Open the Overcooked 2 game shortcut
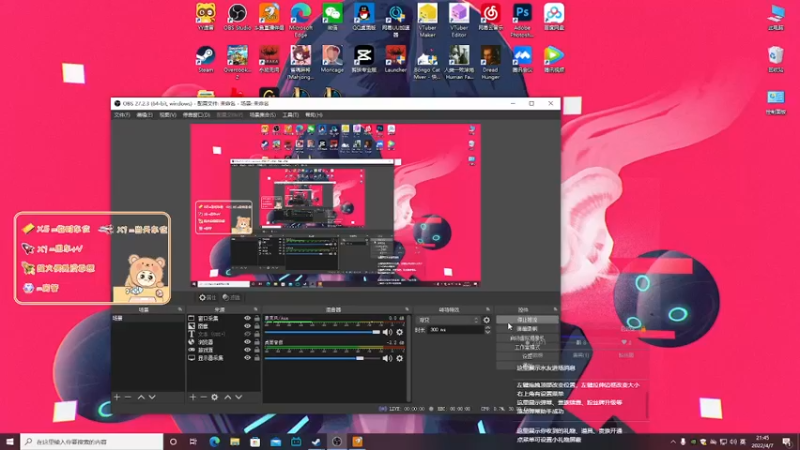Viewport: 800px width, 450px height. (x=237, y=62)
